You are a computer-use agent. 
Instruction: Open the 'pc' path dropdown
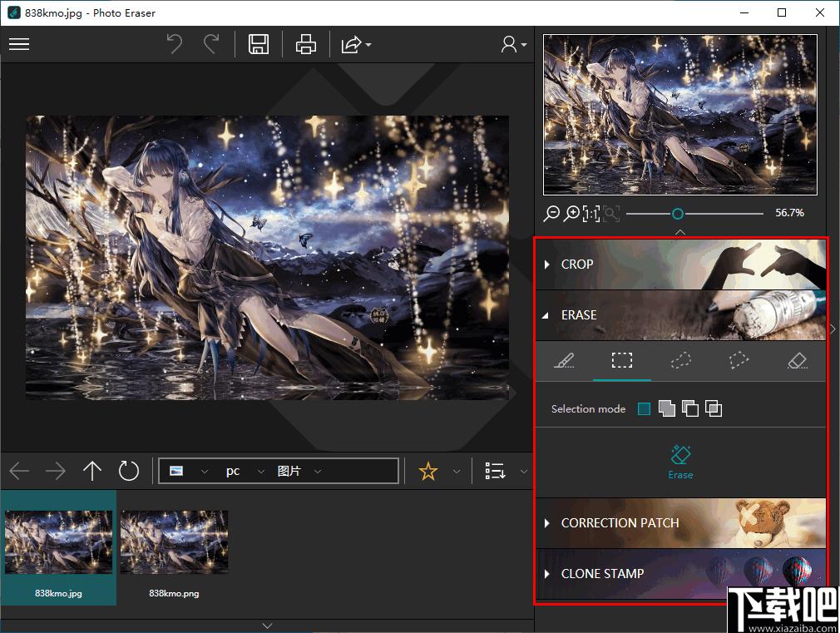pos(261,472)
